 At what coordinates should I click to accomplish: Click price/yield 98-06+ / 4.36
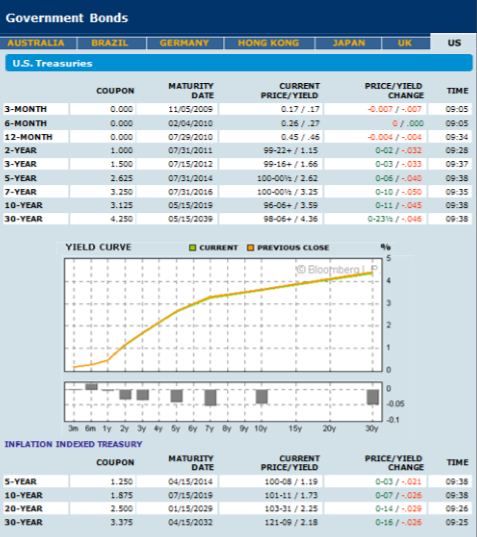[291, 219]
